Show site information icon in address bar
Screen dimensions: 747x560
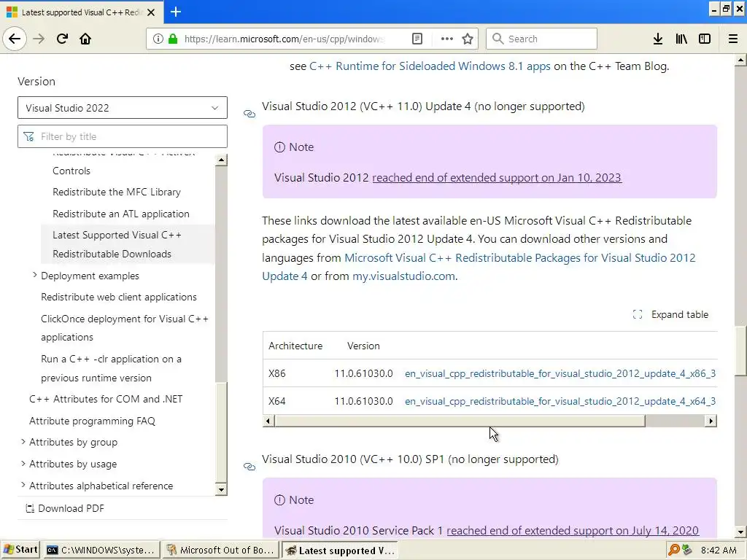coord(158,39)
